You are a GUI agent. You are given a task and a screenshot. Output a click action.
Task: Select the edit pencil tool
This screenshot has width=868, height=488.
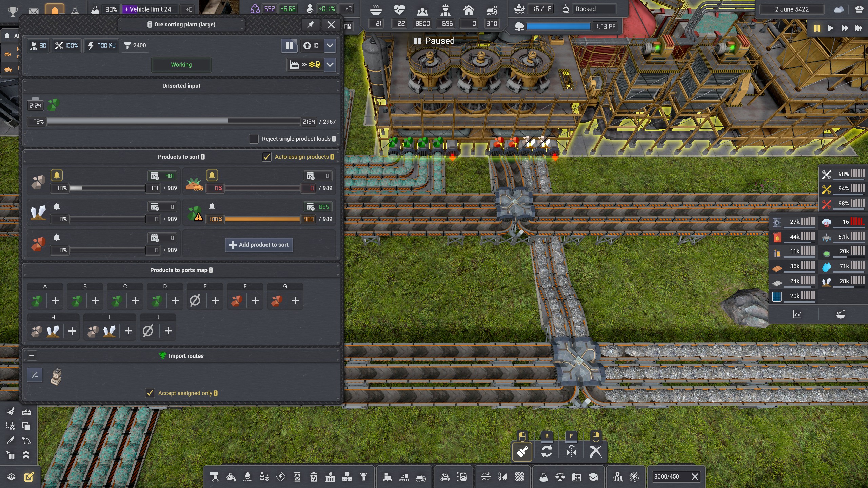[29, 477]
